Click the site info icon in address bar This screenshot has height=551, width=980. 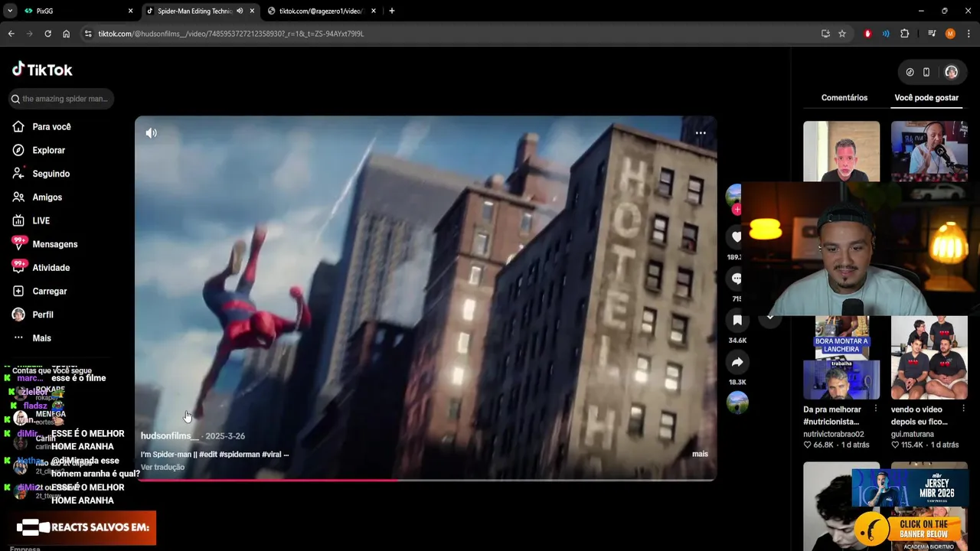[x=88, y=34]
